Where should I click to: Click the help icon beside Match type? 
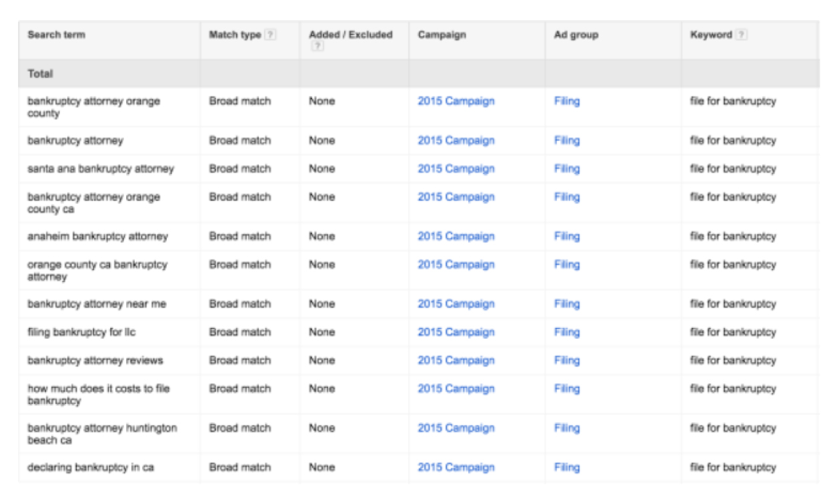[x=270, y=35]
